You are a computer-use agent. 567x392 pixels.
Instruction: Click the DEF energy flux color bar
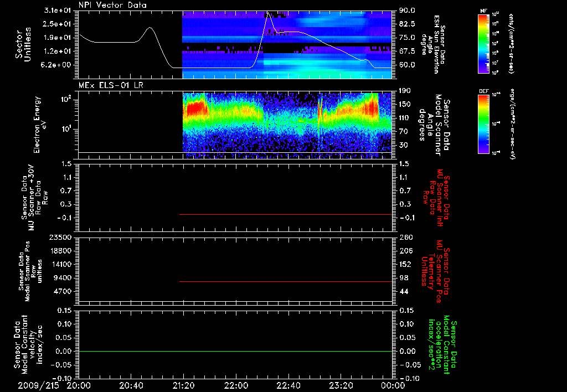(x=483, y=124)
